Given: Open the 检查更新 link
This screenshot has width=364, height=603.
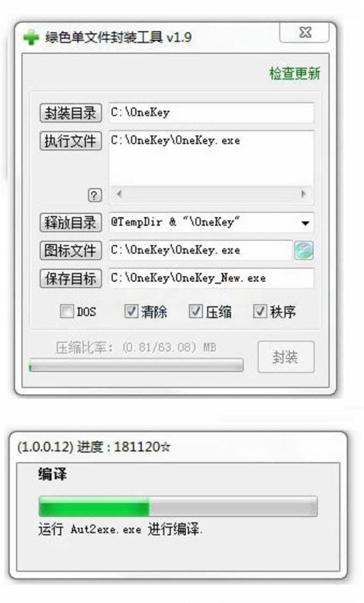Looking at the screenshot, I should (295, 73).
